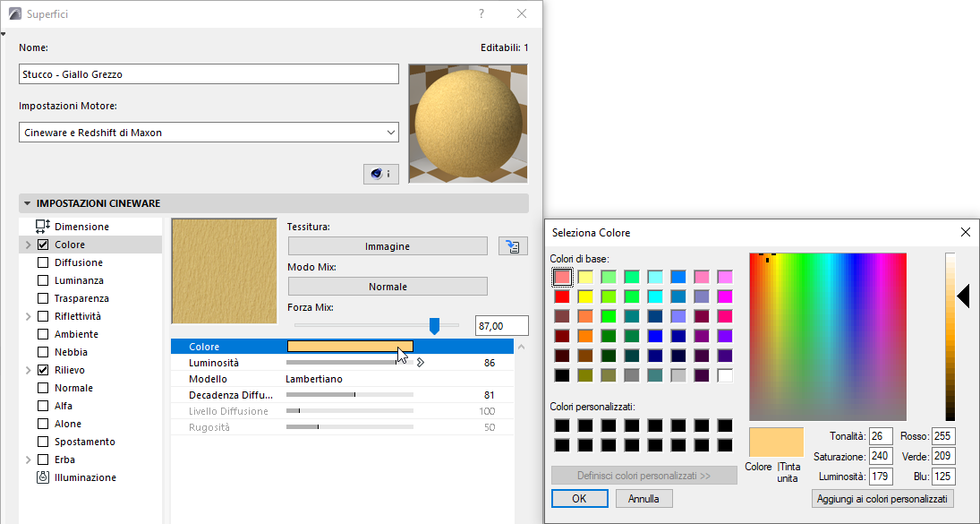Click the texture link icon next to Tessitura

tap(512, 245)
